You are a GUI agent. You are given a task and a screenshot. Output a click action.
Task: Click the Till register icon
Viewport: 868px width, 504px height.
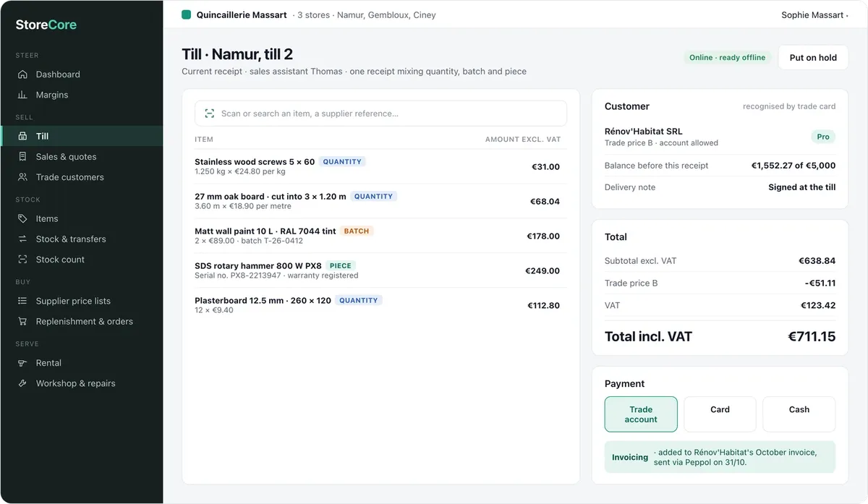pos(22,136)
